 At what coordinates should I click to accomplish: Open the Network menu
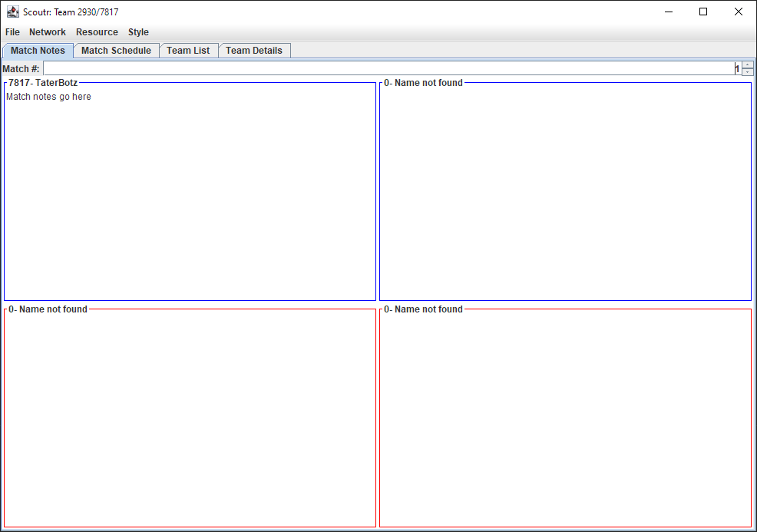48,32
